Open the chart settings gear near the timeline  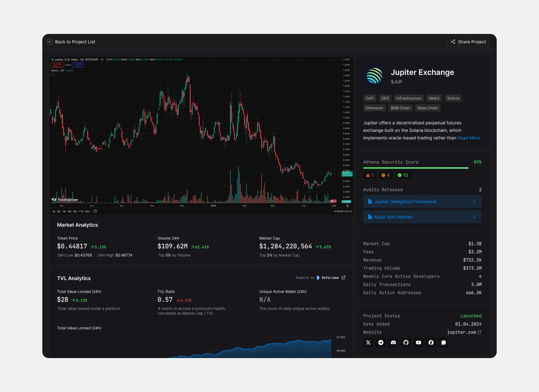click(x=348, y=206)
